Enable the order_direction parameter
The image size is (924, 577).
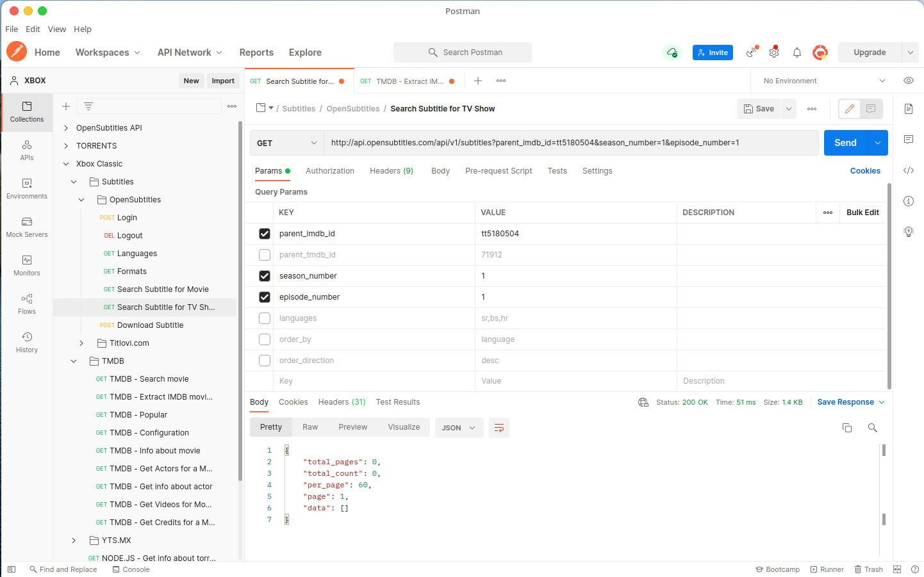[265, 361]
